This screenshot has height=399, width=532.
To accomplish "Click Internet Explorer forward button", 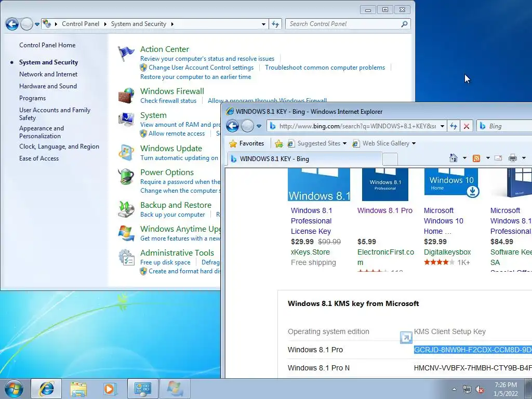I will tap(247, 126).
